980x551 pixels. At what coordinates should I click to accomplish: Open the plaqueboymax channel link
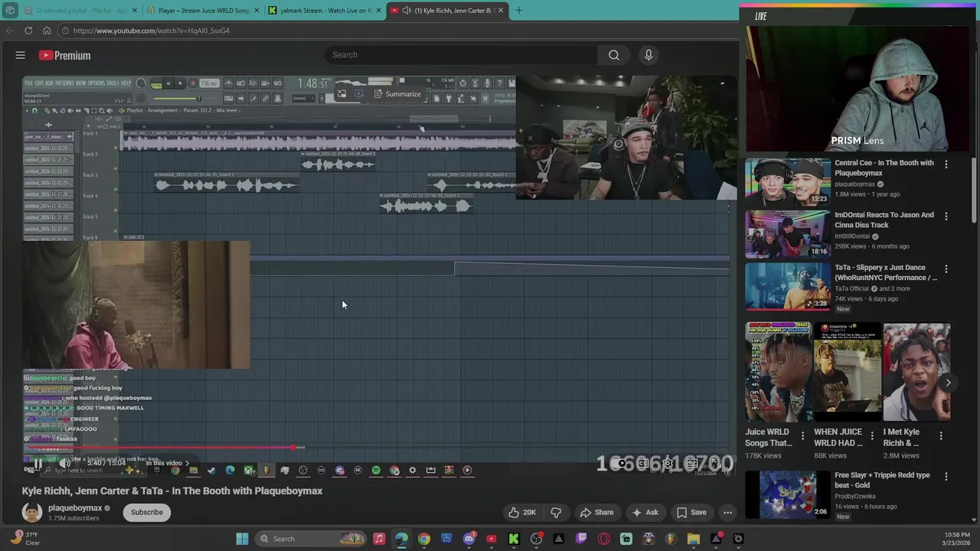pyautogui.click(x=75, y=508)
